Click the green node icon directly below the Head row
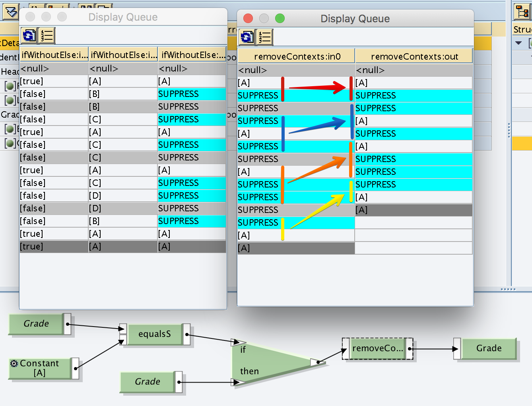532x406 pixels. coord(10,85)
